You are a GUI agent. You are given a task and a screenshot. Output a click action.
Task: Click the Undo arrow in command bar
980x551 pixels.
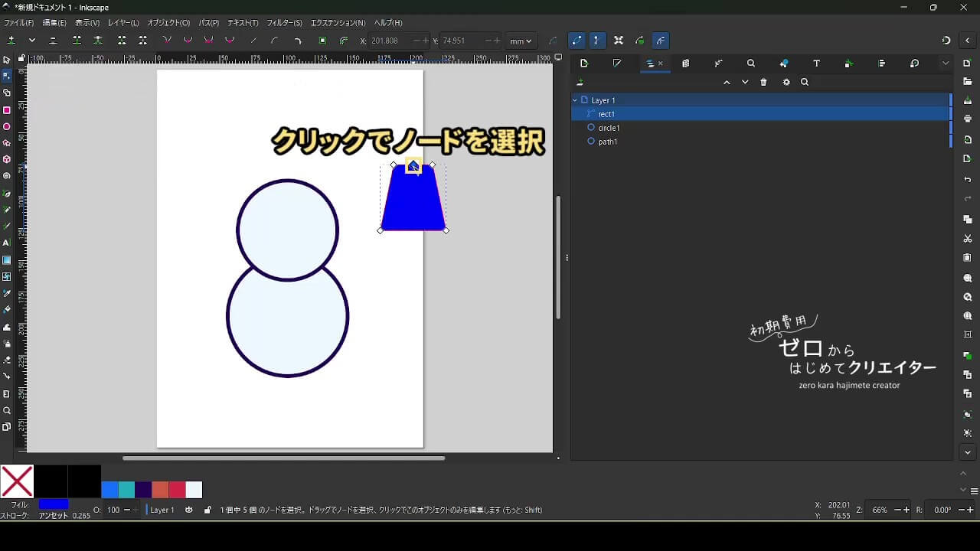[968, 180]
